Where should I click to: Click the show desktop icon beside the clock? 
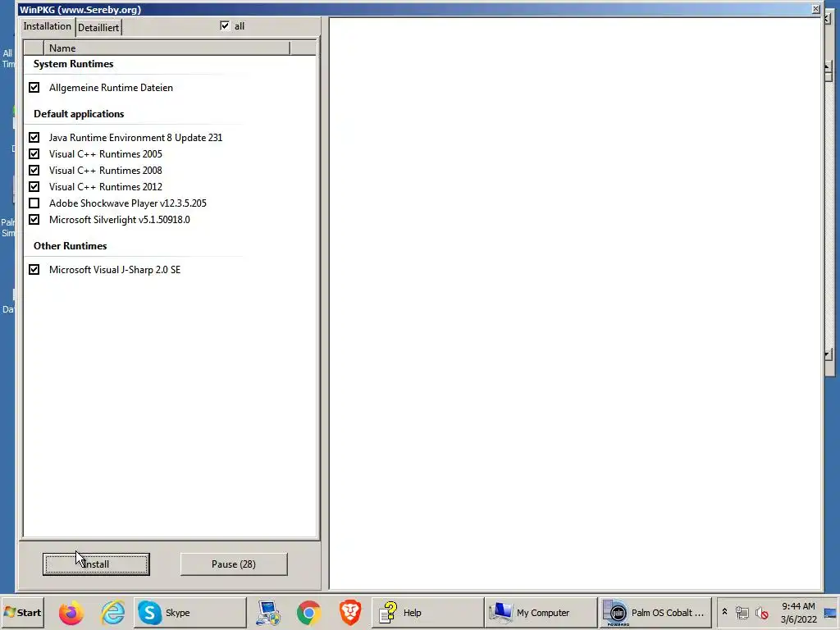click(830, 613)
